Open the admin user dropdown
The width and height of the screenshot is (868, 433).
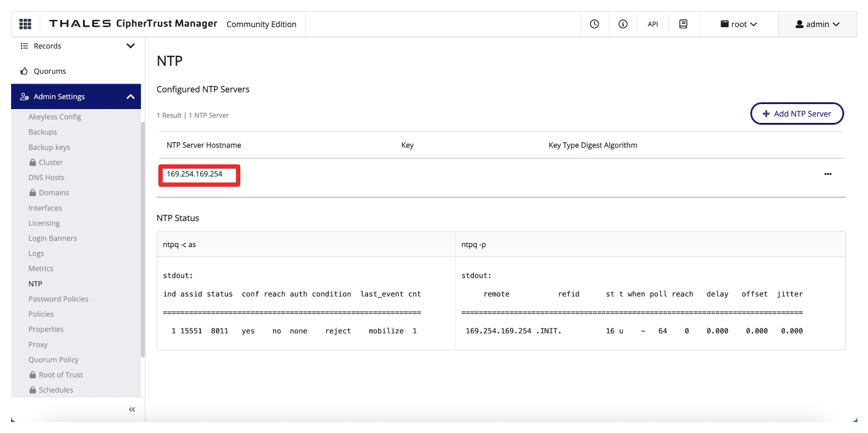(x=817, y=24)
